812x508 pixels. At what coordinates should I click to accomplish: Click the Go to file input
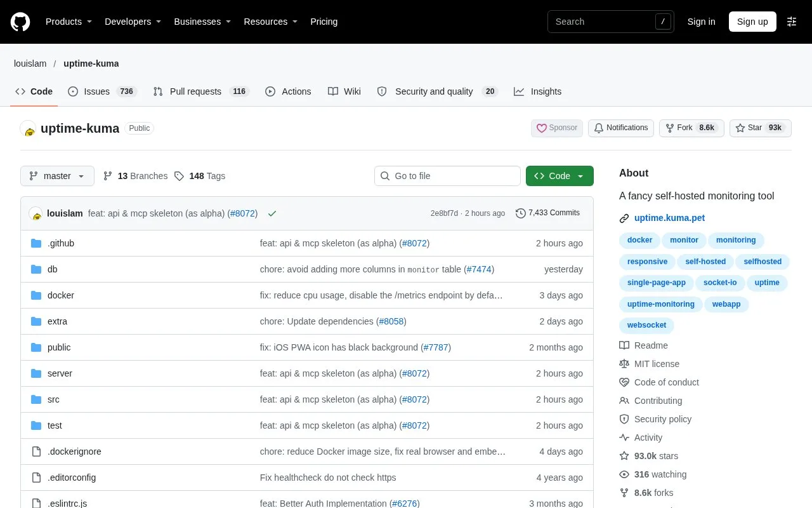point(447,176)
